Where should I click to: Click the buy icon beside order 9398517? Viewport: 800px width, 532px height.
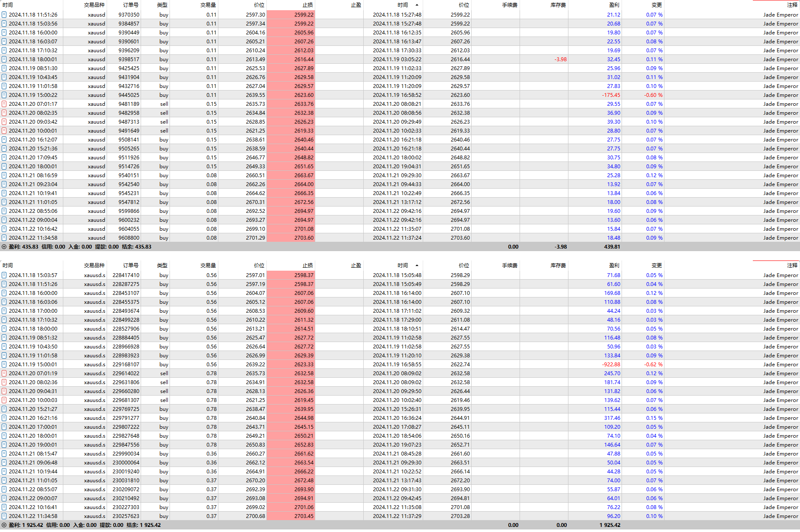click(4, 59)
